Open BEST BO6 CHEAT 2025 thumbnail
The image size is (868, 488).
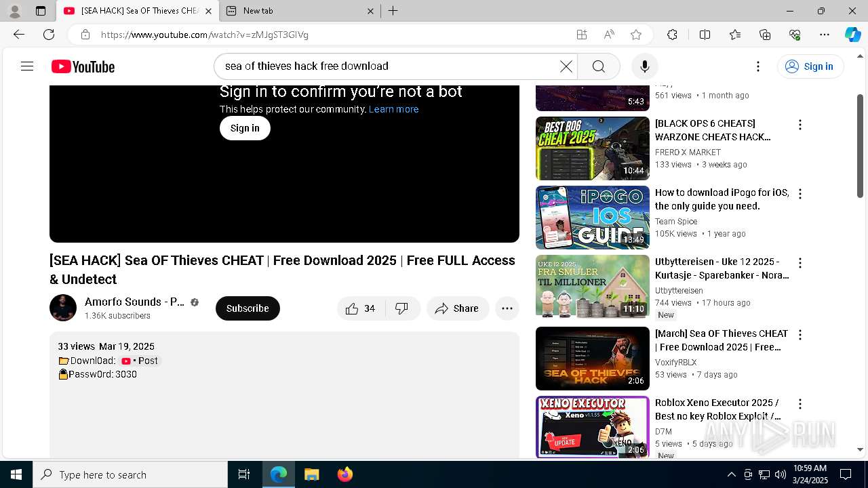[x=593, y=148]
